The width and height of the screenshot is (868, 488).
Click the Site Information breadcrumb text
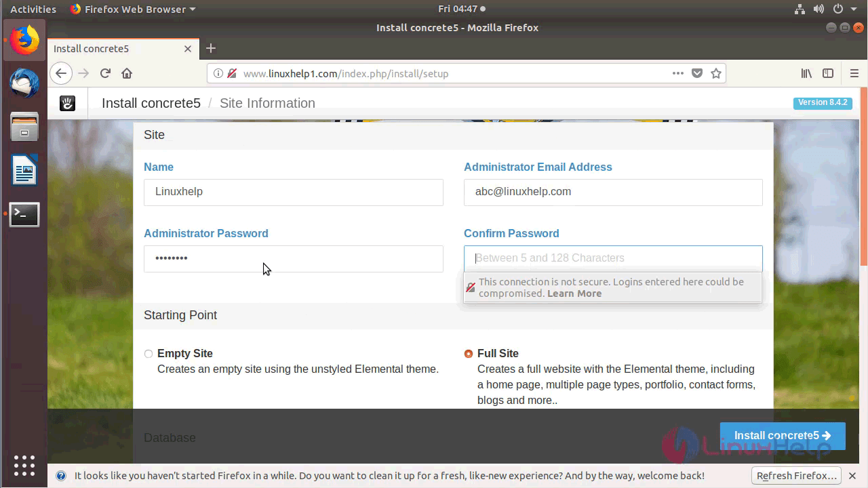tap(267, 103)
